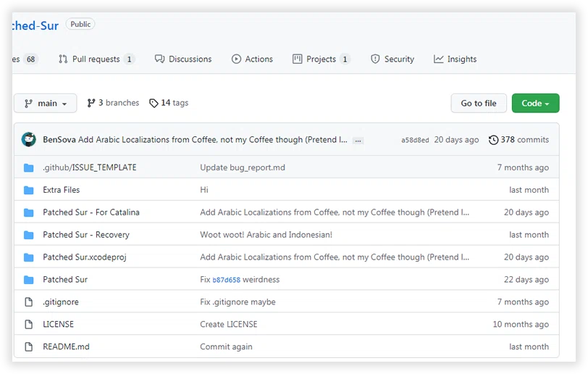Click the file icon for LICENSE
Image resolution: width=588 pixels, height=374 pixels.
(28, 324)
